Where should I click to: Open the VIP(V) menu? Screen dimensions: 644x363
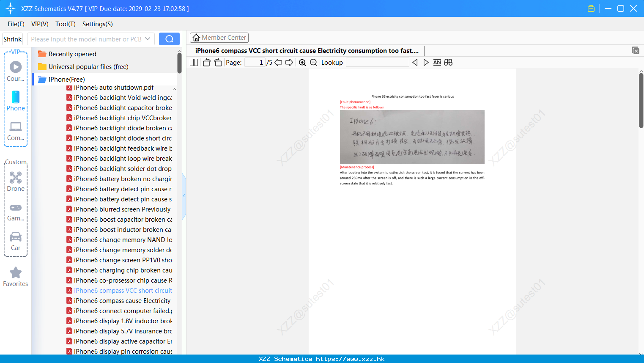click(x=40, y=24)
